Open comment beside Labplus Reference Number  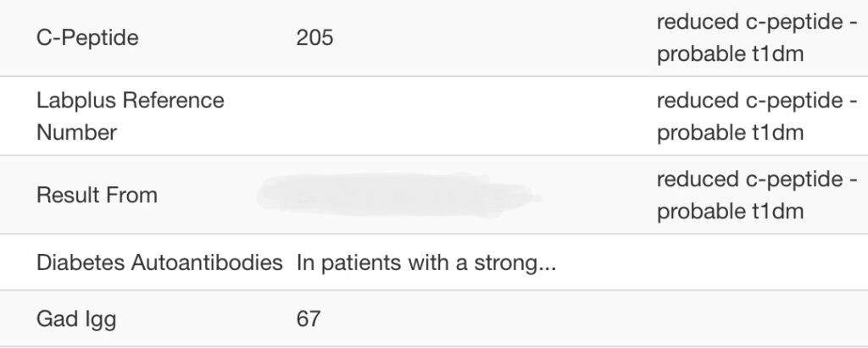pyautogui.click(x=757, y=117)
